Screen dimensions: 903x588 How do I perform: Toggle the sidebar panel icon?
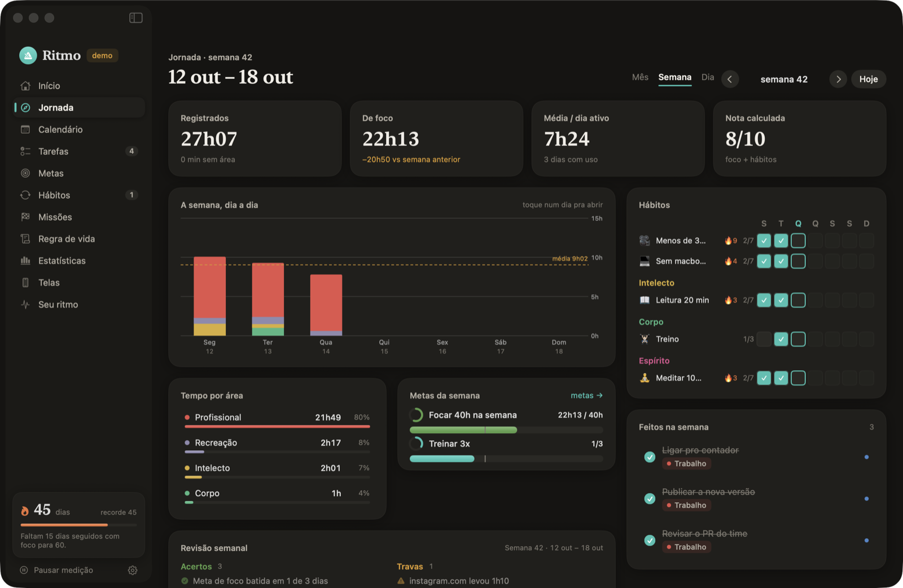(135, 18)
